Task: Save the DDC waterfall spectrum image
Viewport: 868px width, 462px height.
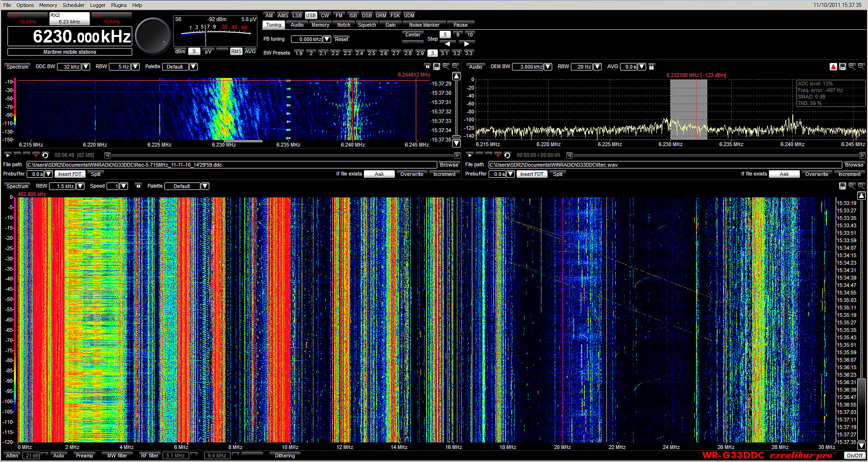Action: (436, 67)
